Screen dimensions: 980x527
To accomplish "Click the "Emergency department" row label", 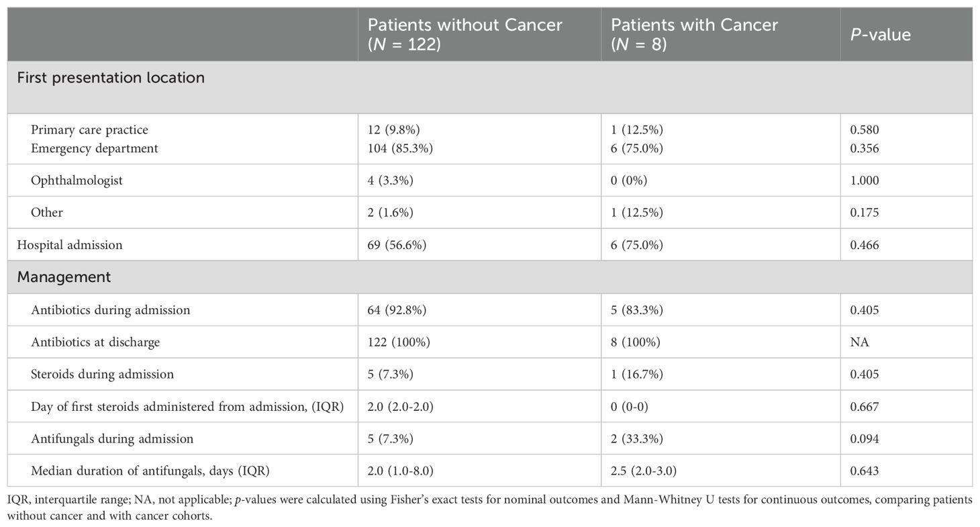I will click(95, 148).
